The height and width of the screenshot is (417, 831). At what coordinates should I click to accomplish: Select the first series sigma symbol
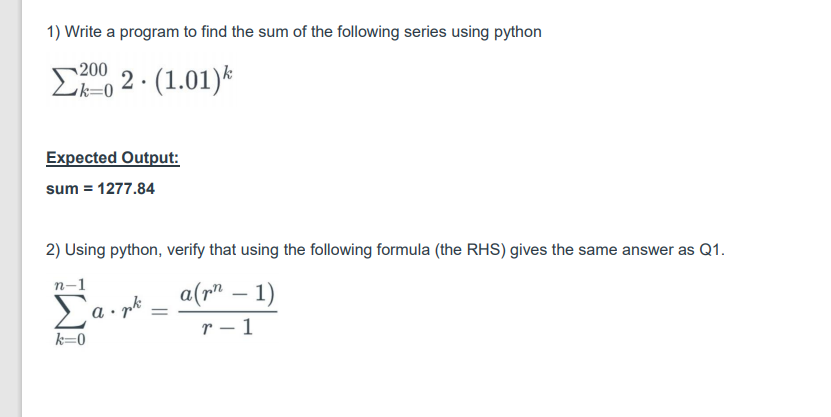point(65,82)
